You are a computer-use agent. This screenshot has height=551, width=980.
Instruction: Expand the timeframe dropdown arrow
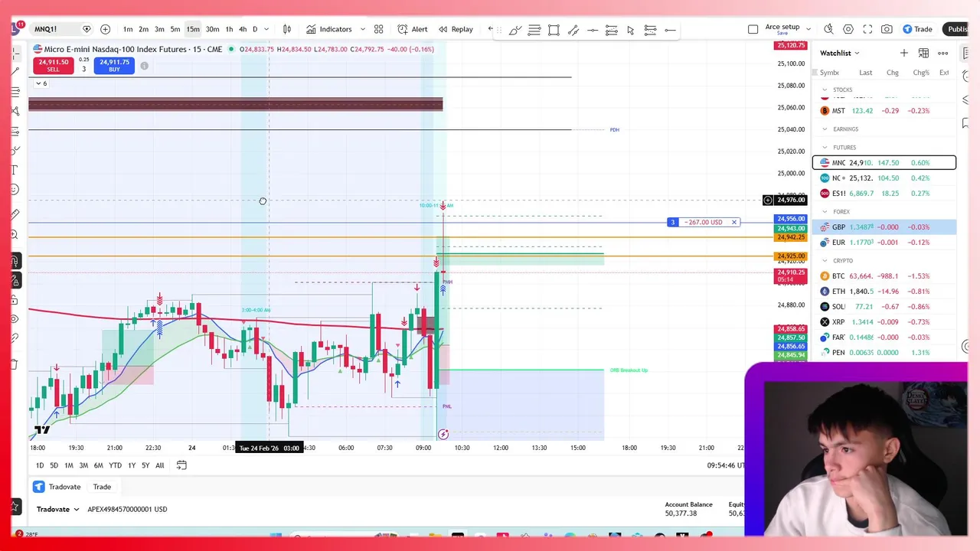(x=266, y=29)
